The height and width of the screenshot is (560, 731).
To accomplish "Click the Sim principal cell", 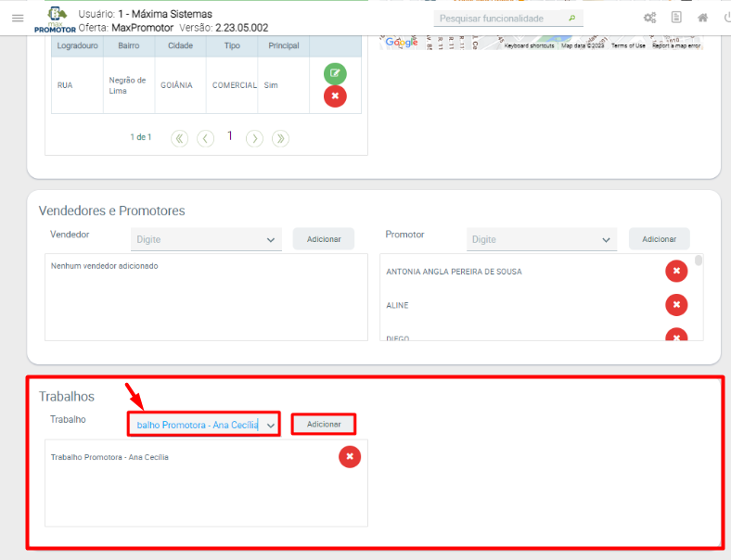I will [x=284, y=85].
